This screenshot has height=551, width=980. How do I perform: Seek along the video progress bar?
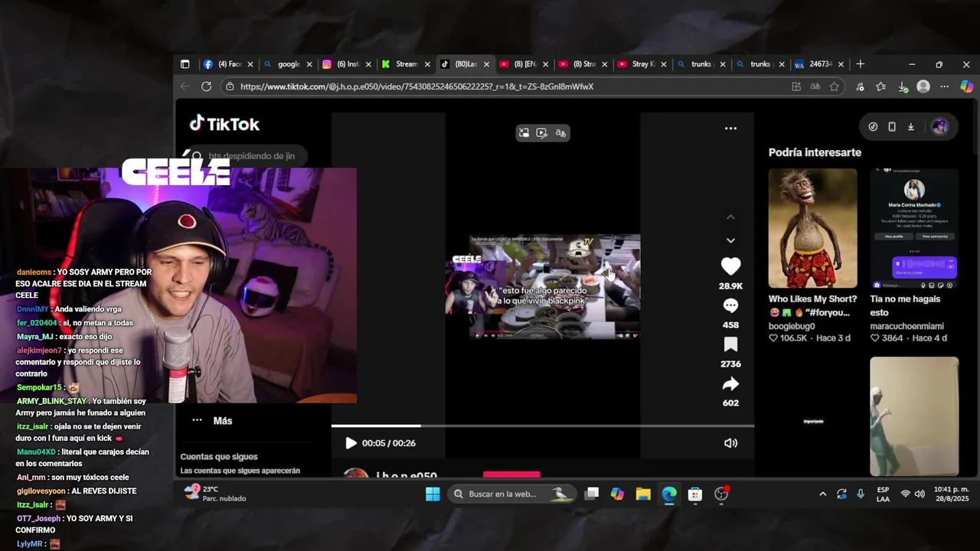(x=543, y=425)
